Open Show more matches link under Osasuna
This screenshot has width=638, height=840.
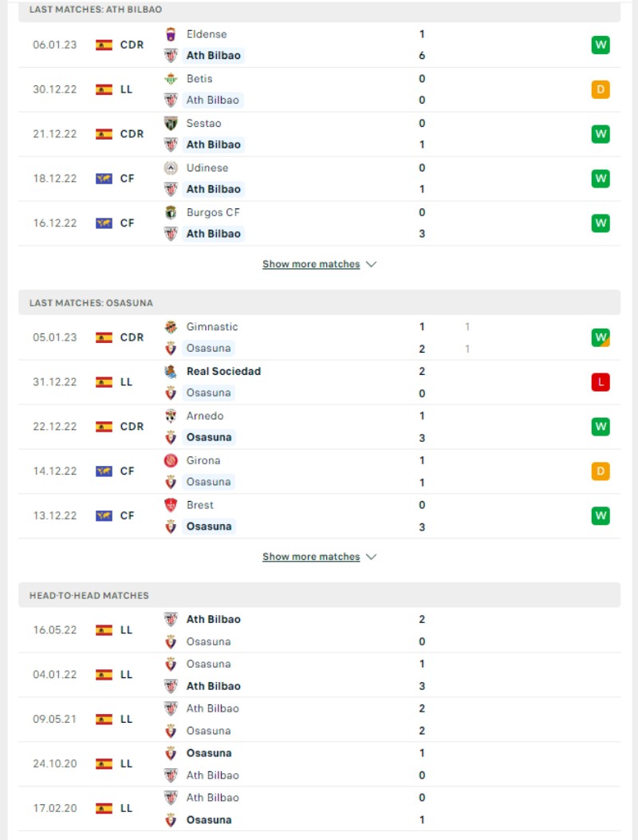tap(311, 557)
